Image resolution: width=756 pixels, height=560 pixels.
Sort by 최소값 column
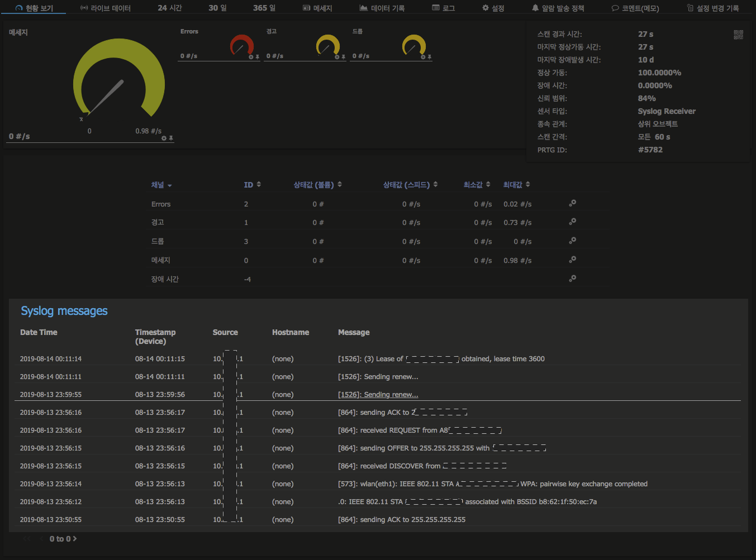477,185
